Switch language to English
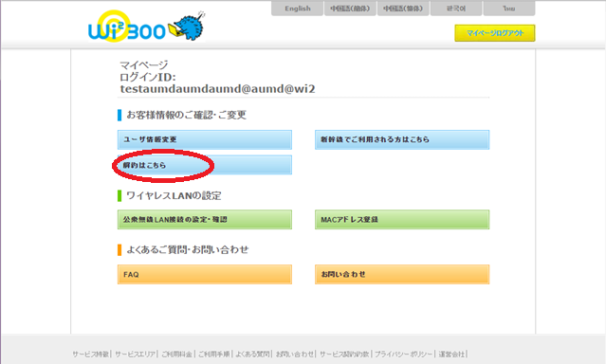Screen dimensions: 606x364 (297, 9)
